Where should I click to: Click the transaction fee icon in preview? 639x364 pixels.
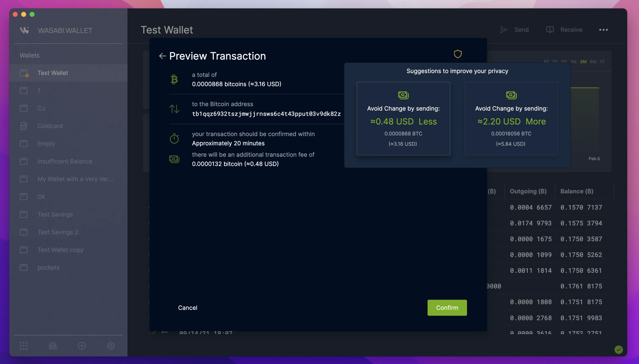coord(174,159)
